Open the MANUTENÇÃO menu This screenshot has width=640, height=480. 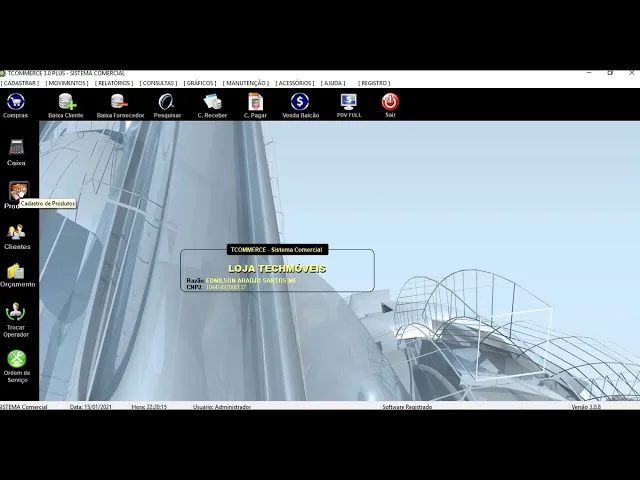coord(246,83)
